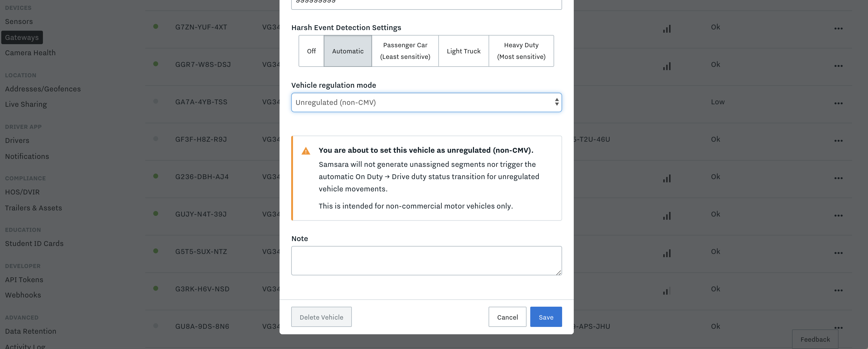Open actions menu for GF3F-H8Z-R9J row
The image size is (868, 349).
tap(838, 141)
